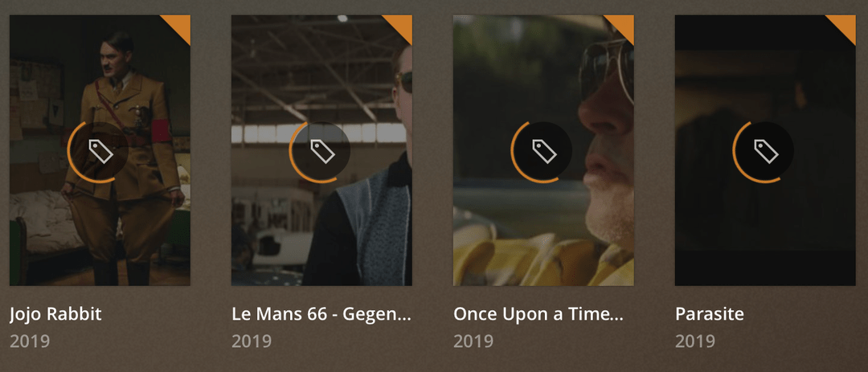Click the tag icon on Jojo Rabbit poster
This screenshot has height=372, width=868.
(100, 151)
